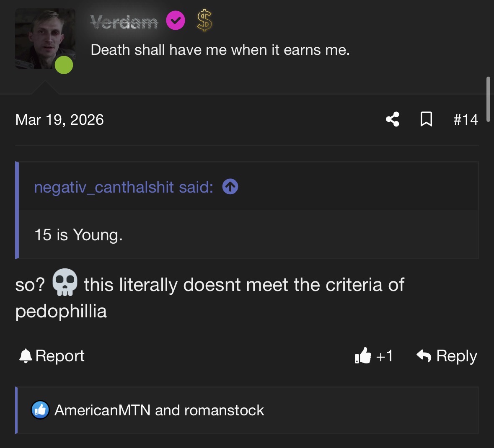Open the blue like reaction icon list

pyautogui.click(x=40, y=410)
